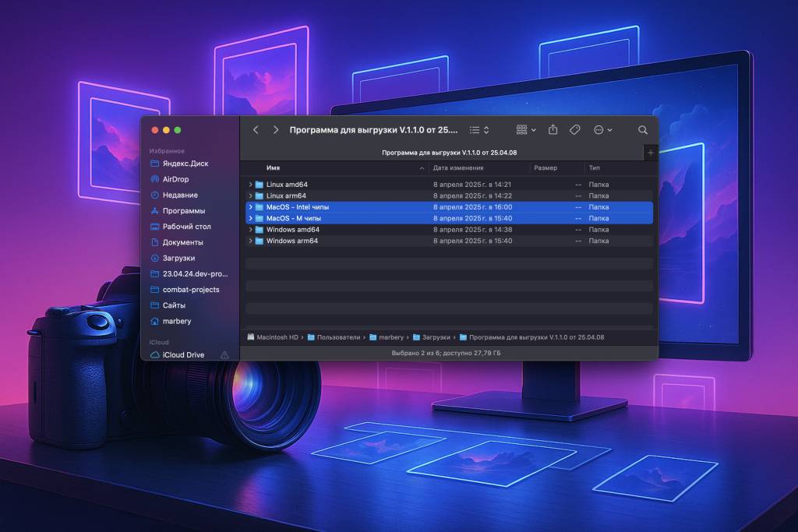Open AirDrop in the sidebar
The height and width of the screenshot is (532, 798).
coord(175,179)
